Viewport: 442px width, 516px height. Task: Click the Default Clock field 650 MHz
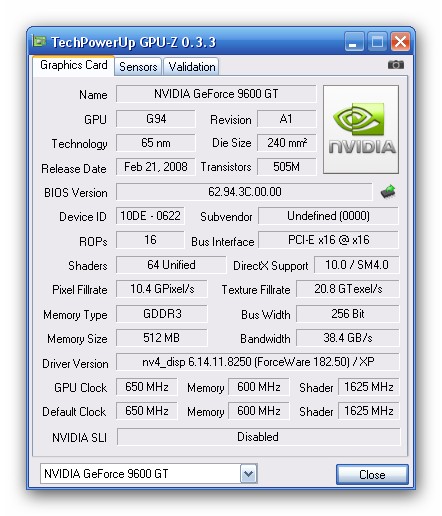147,411
